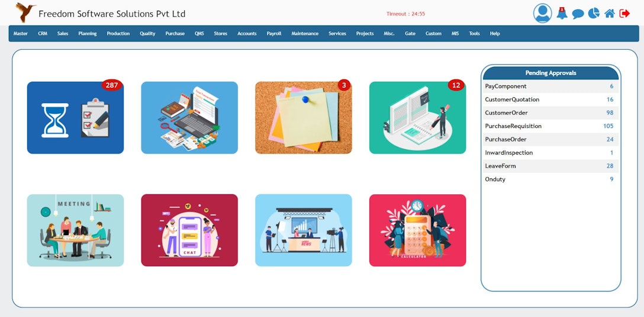
Task: Open the Accounts menu
Action: coord(247,34)
